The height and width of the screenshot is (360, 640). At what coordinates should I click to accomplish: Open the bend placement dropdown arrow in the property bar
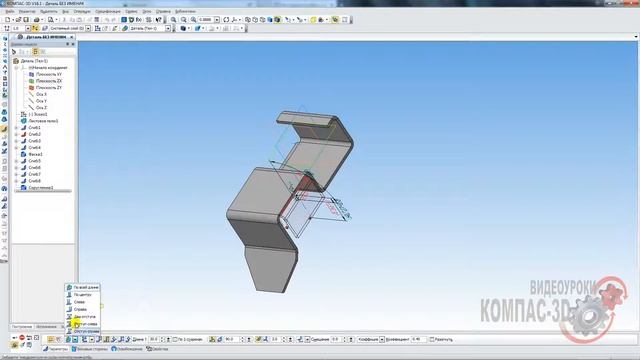pos(75,340)
